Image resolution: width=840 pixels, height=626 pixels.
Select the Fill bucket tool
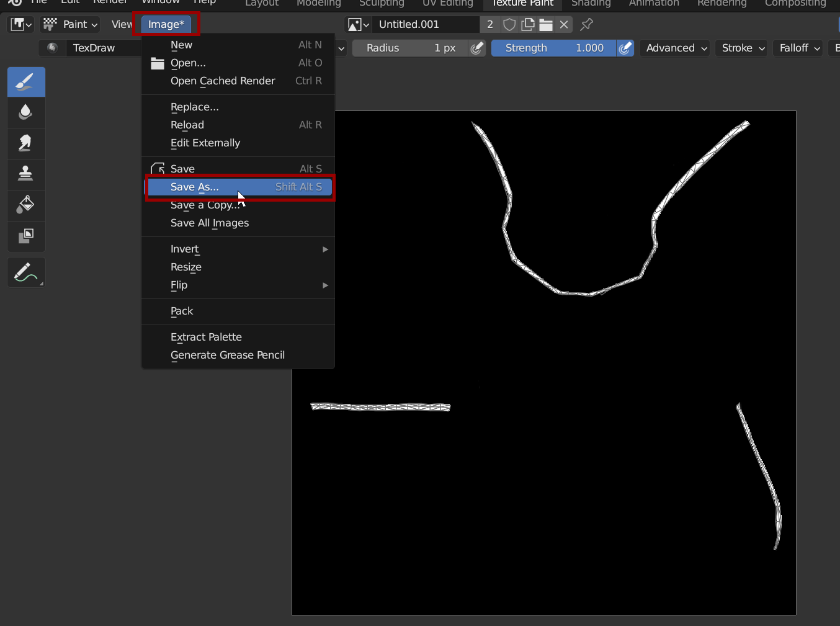pos(26,205)
